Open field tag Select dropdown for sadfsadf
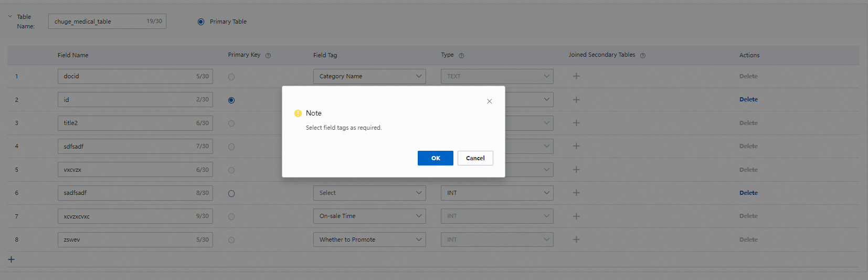The width and height of the screenshot is (868, 280). click(x=369, y=193)
